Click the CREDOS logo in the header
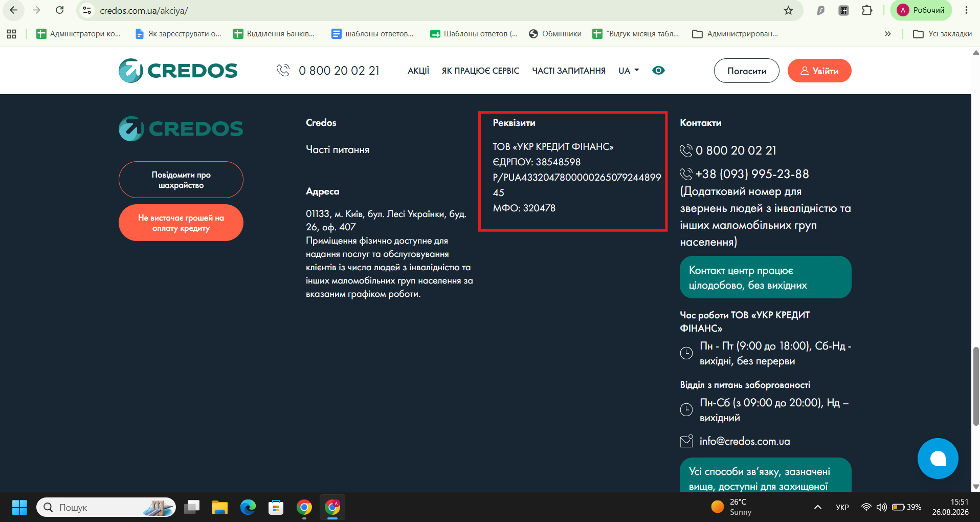The height and width of the screenshot is (522, 980). [x=178, y=71]
